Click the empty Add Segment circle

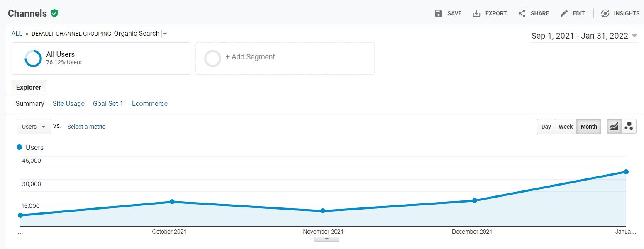point(213,59)
